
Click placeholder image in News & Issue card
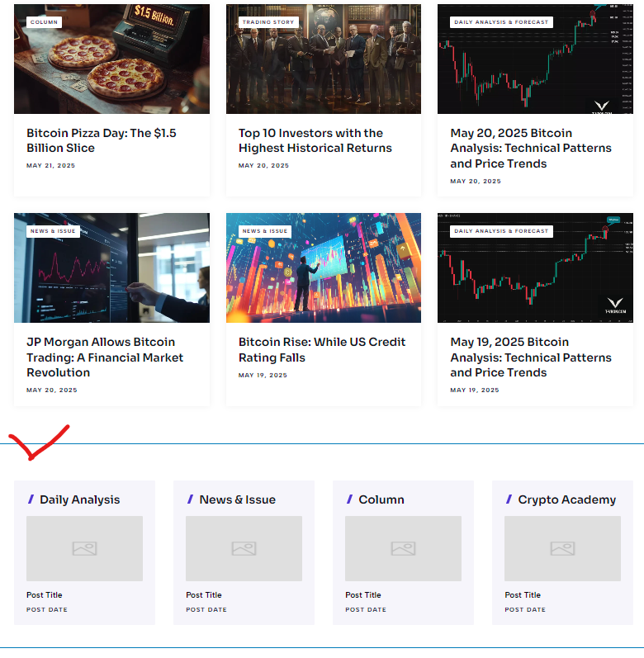[244, 548]
